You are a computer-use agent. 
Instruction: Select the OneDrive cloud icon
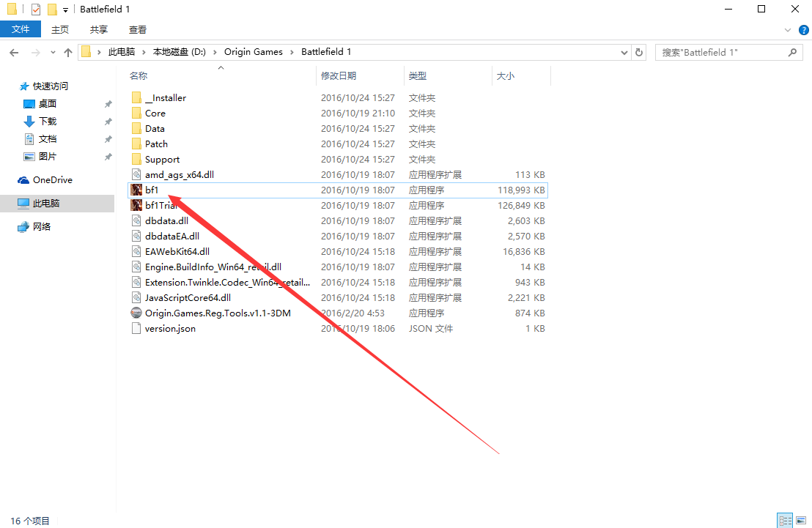[23, 180]
